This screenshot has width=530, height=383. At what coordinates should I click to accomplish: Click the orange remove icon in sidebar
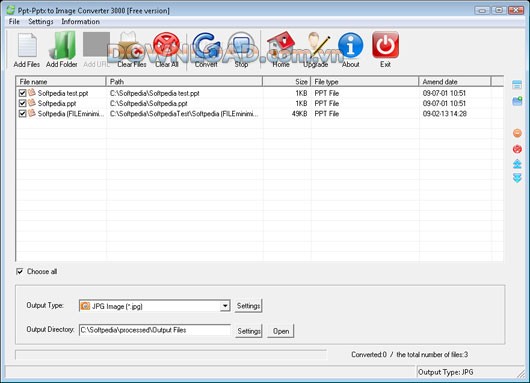(x=517, y=133)
